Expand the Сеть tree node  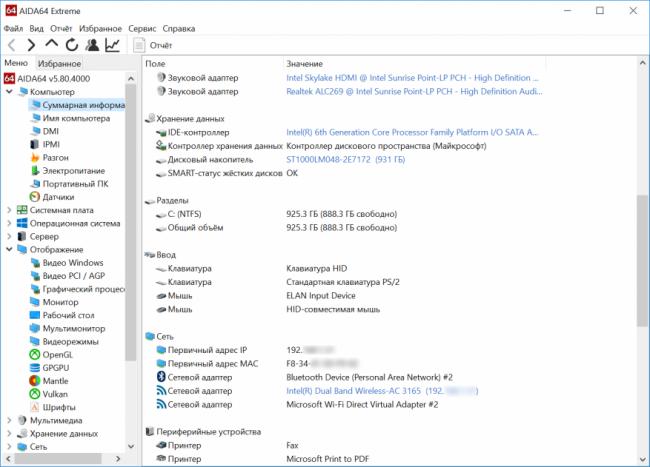[x=9, y=447]
